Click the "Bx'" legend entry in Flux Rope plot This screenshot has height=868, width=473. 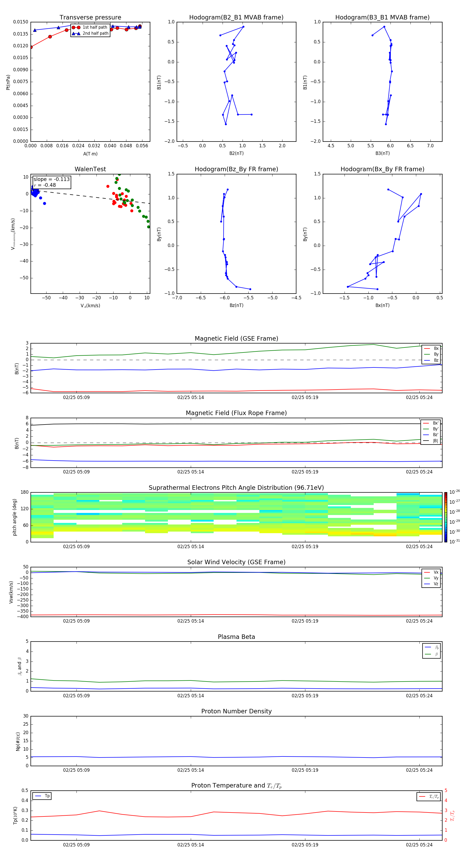[431, 423]
